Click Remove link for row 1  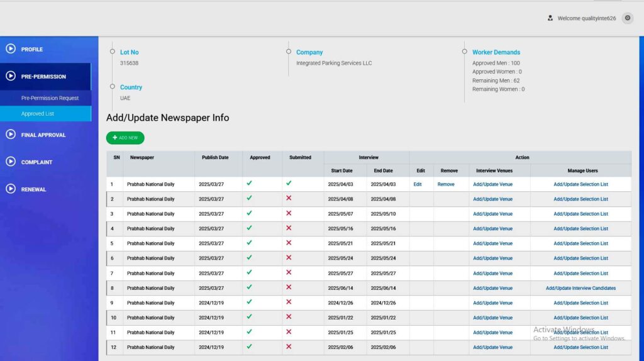(446, 184)
